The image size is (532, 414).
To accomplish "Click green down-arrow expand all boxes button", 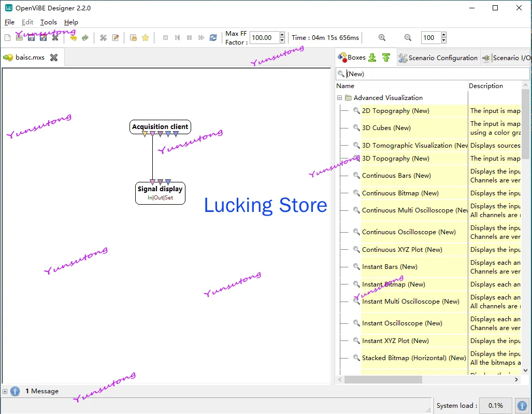I will 372,58.
